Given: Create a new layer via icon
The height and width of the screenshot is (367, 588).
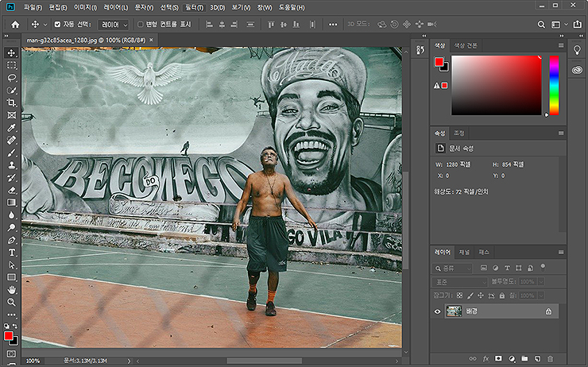Looking at the screenshot, I should pos(537,359).
